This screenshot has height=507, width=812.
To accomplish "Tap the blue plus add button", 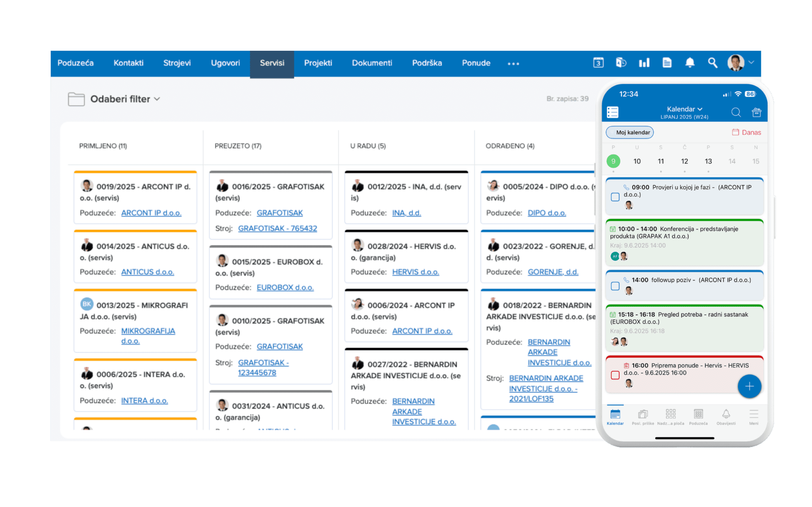I will tap(749, 386).
